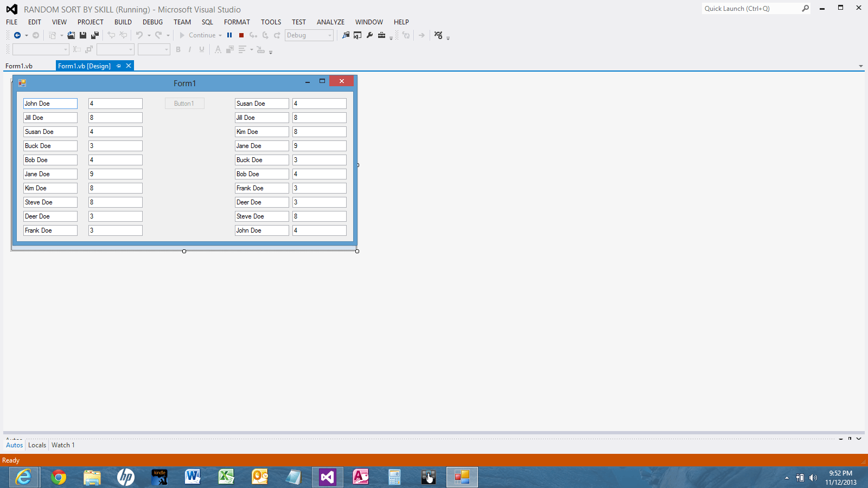
Task: Click the Form1 window icon in title bar
Action: 22,83
